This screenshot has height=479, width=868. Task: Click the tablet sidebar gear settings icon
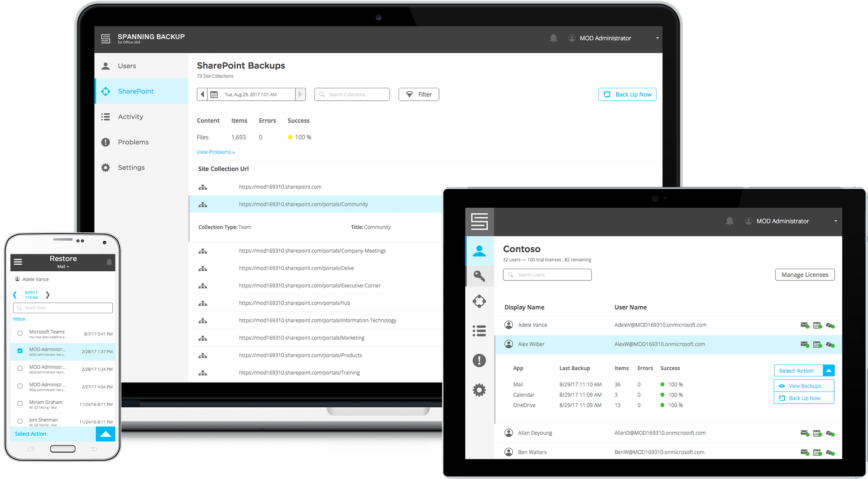479,390
